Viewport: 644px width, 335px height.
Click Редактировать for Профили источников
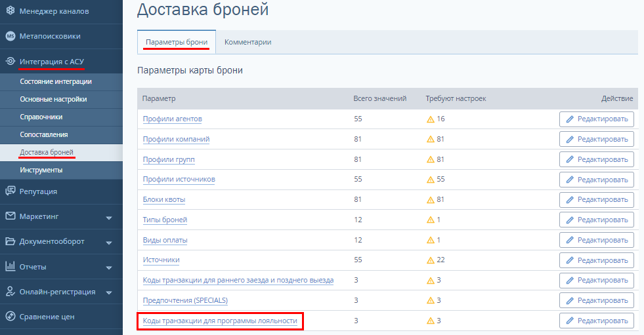pyautogui.click(x=596, y=180)
